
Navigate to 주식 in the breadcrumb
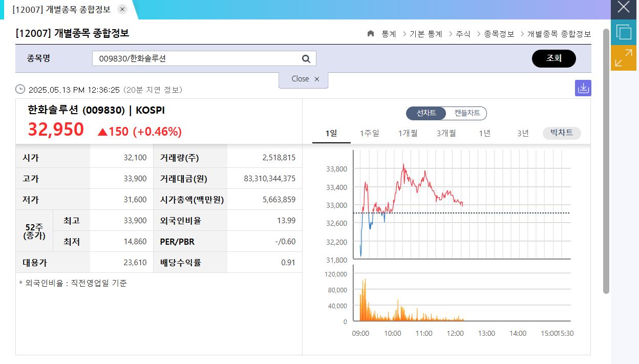[462, 34]
